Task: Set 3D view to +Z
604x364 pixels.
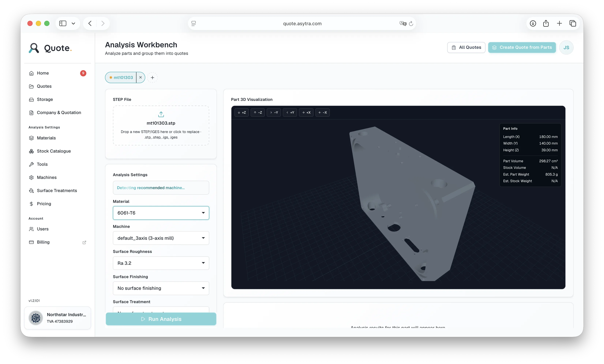Action: [x=241, y=112]
